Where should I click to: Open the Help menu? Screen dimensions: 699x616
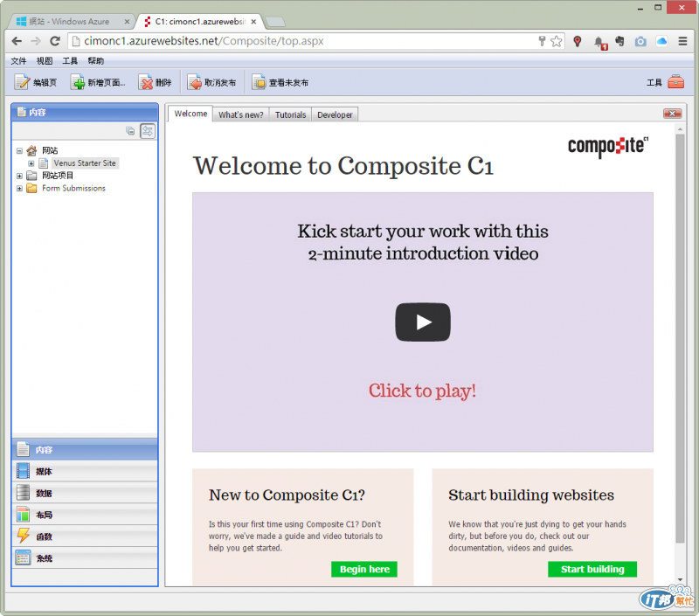[95, 61]
